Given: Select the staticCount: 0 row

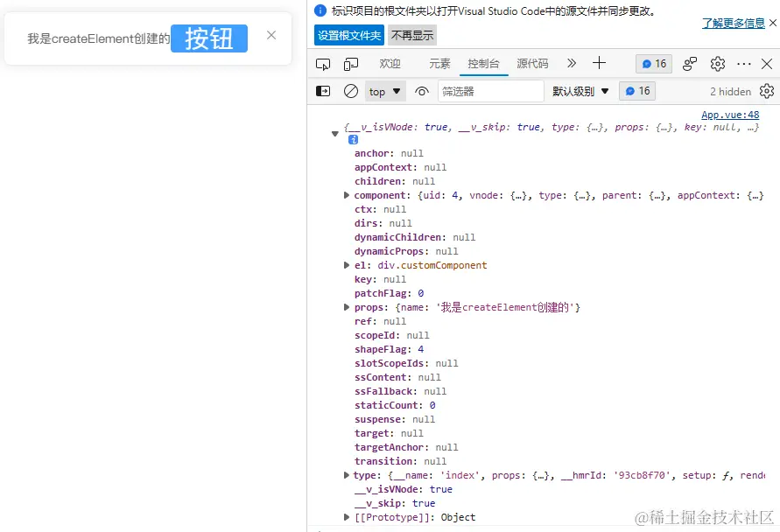Looking at the screenshot, I should click(x=395, y=405).
